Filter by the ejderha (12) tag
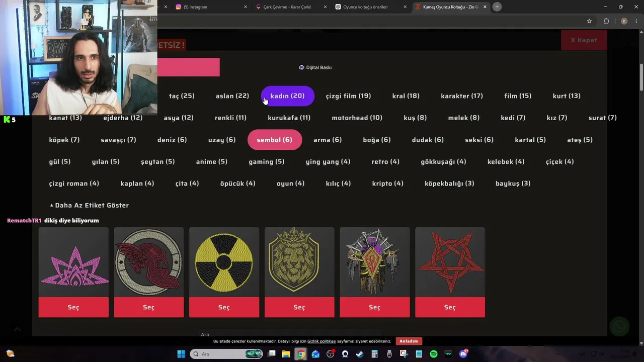 [123, 118]
